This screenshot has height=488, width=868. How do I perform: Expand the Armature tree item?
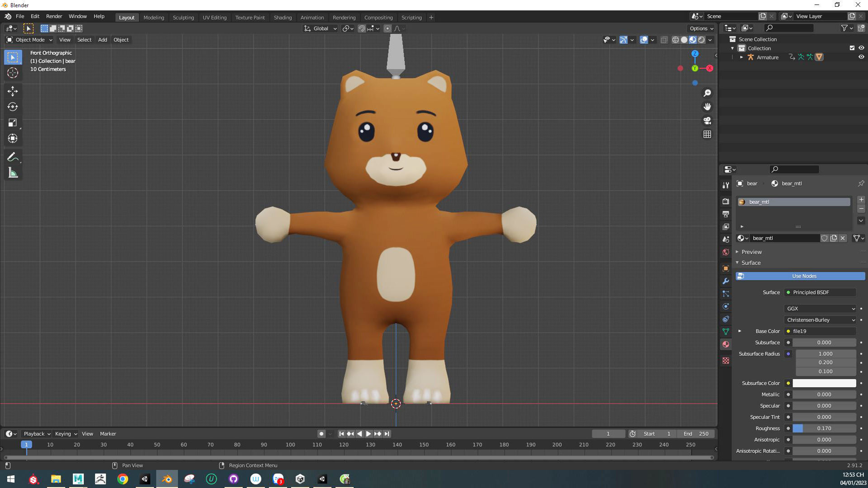(741, 57)
